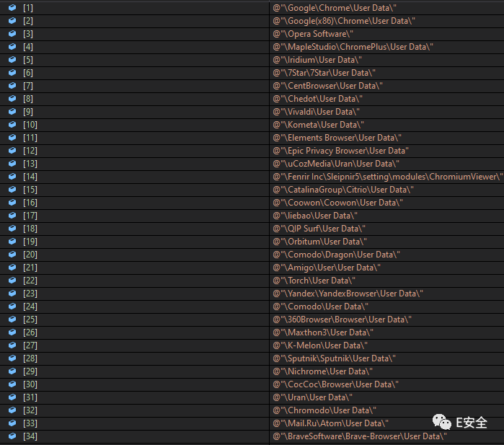This screenshot has height=445, width=504.
Task: Select the Elements Browser path value
Action: (x=337, y=138)
